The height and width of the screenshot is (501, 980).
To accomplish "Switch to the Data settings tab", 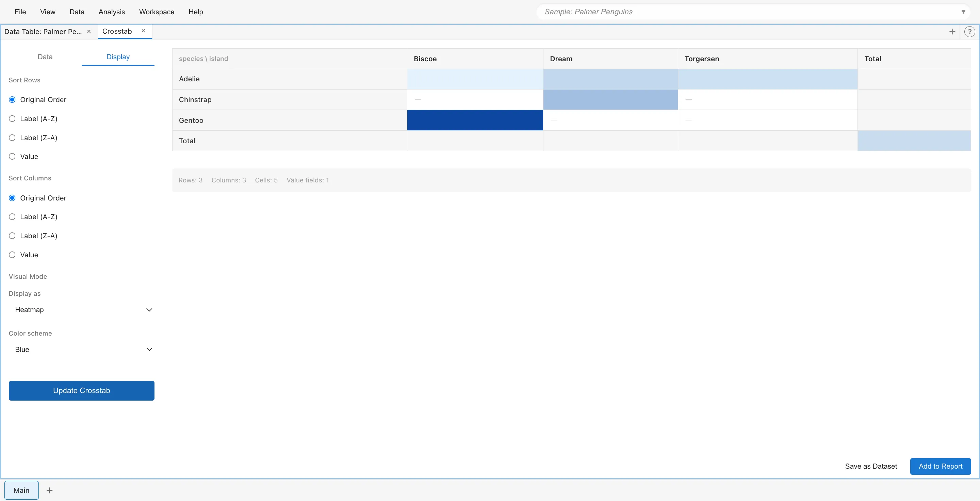I will pos(45,57).
